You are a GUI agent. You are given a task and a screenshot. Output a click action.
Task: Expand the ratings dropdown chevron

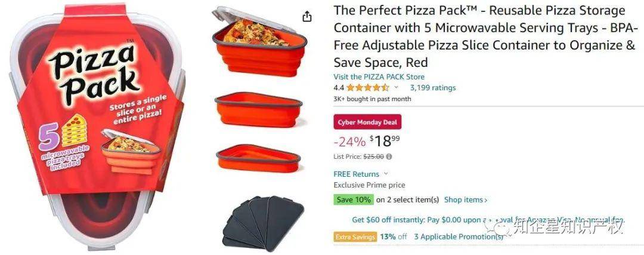tap(397, 87)
